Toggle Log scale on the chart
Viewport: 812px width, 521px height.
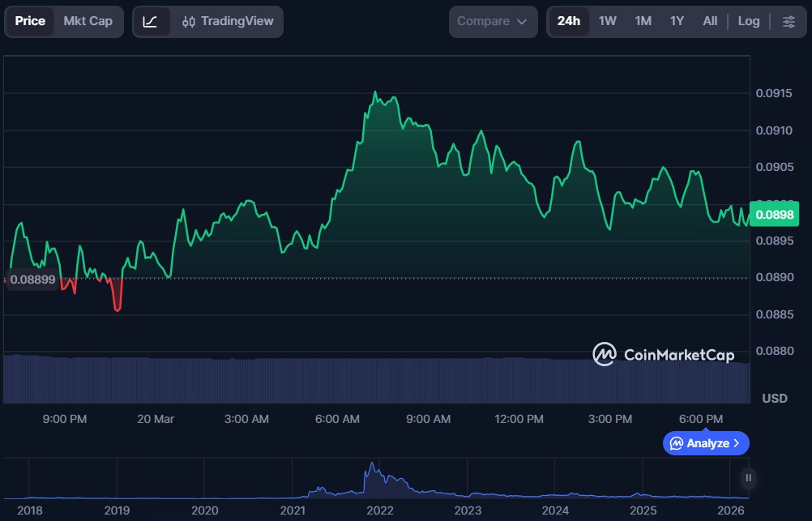click(x=749, y=21)
